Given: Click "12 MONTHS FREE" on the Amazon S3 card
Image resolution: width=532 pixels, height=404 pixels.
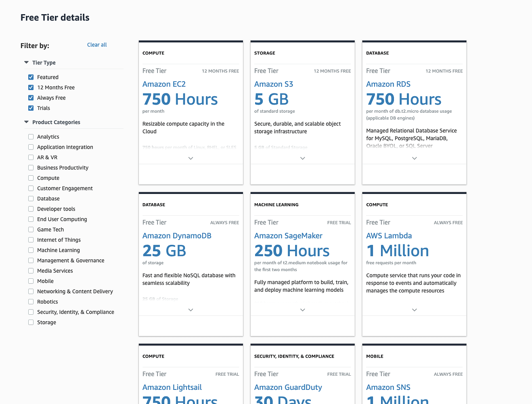Looking at the screenshot, I should click(332, 71).
